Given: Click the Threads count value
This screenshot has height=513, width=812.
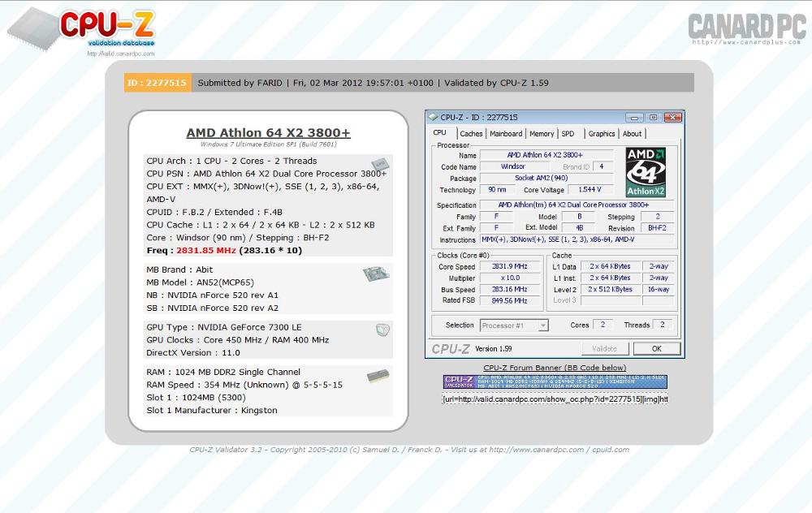Looking at the screenshot, I should 663,325.
